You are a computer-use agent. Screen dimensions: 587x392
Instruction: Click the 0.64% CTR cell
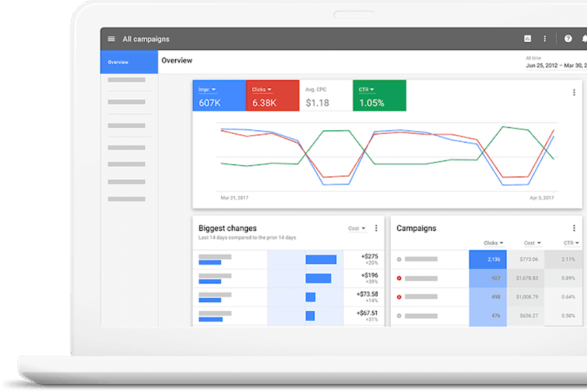tap(564, 297)
